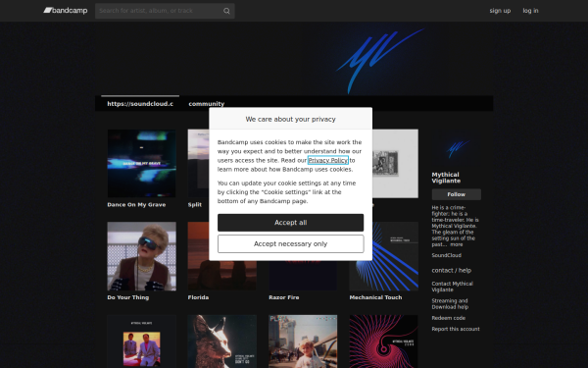Click the Mechanical Touch title
This screenshot has height=368, width=588.
[375, 297]
